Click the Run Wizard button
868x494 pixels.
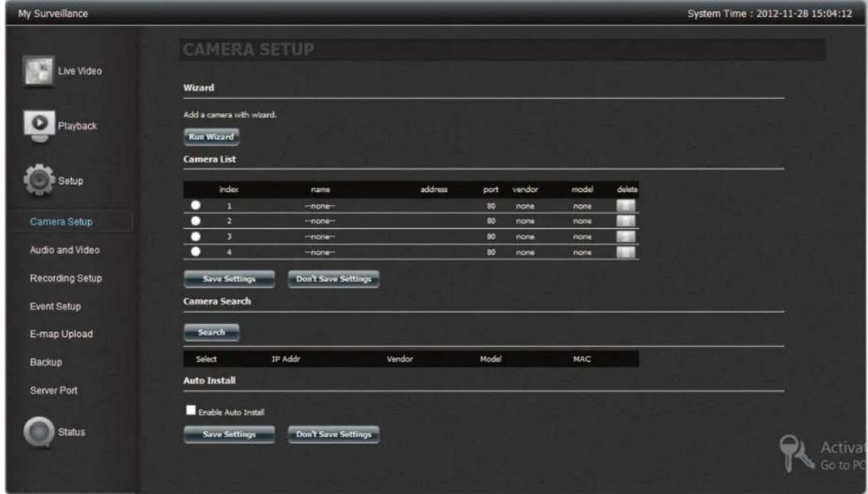[x=210, y=136]
